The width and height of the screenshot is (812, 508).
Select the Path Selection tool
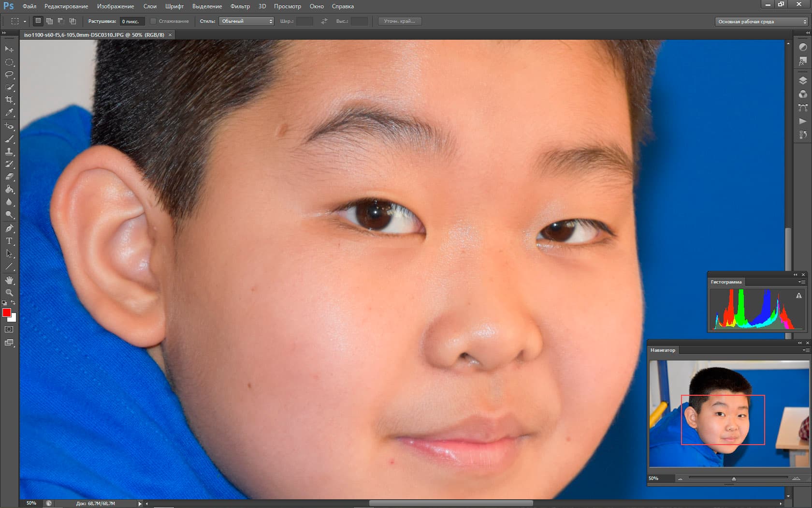9,253
